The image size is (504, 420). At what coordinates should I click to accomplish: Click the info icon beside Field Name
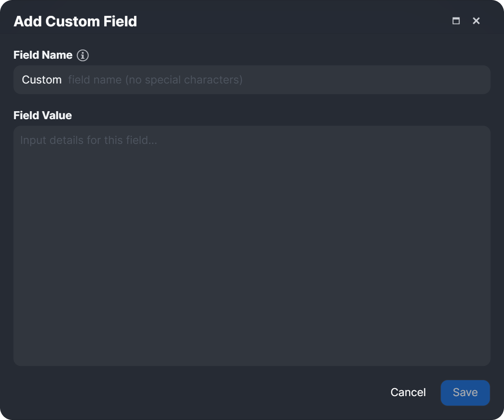click(x=83, y=55)
